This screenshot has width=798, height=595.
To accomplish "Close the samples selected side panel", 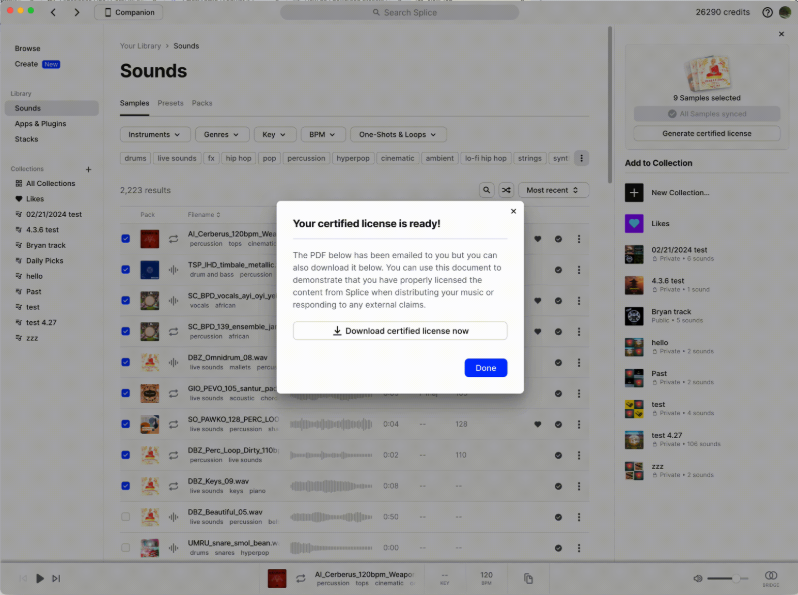I will click(782, 34).
